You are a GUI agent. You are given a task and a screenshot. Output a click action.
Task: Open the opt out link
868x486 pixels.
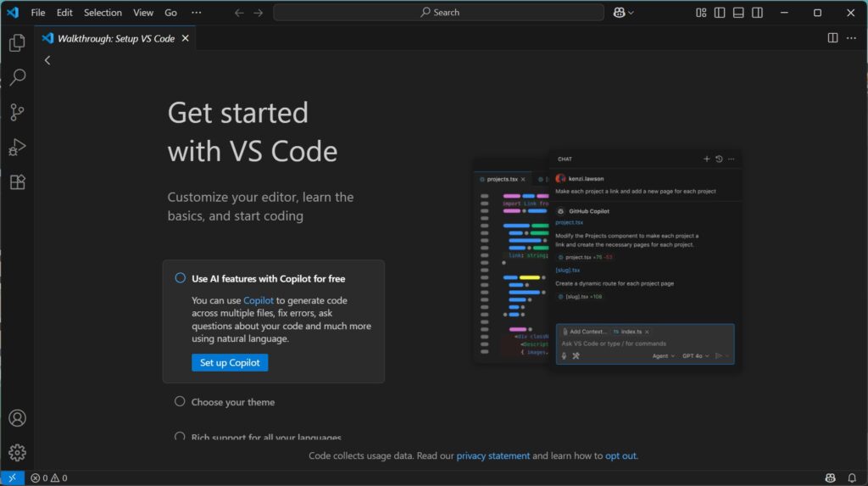click(x=620, y=455)
